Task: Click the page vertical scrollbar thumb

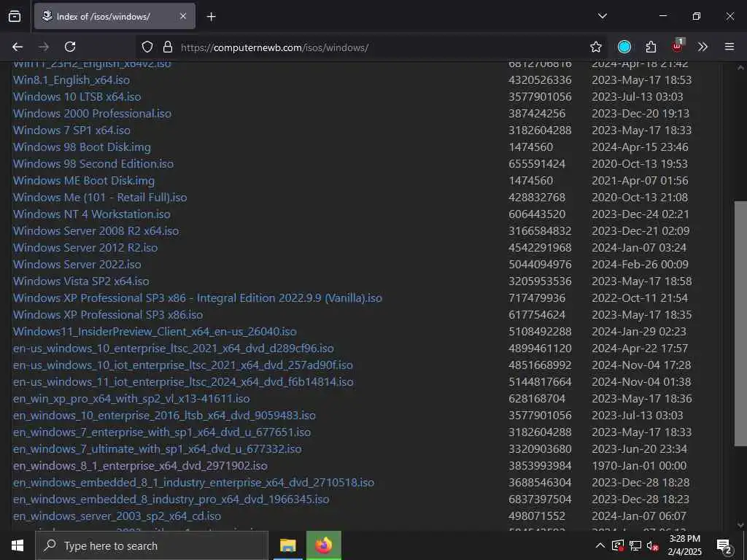Action: [x=740, y=323]
